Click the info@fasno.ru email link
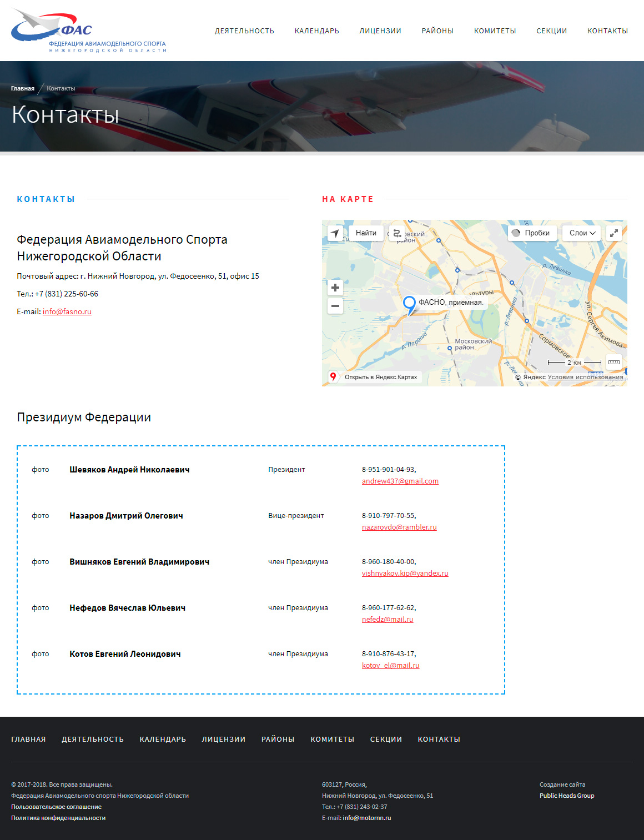The height and width of the screenshot is (840, 644). click(x=67, y=312)
